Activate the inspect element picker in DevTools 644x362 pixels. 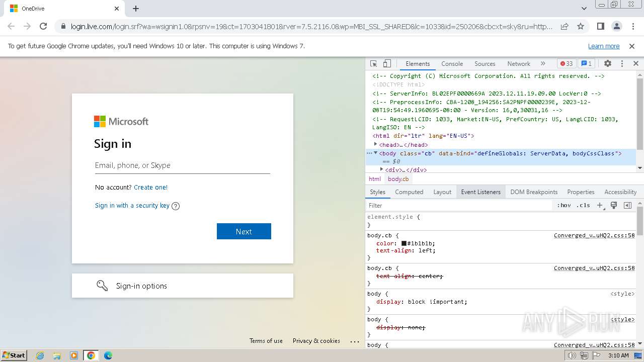tap(373, 64)
